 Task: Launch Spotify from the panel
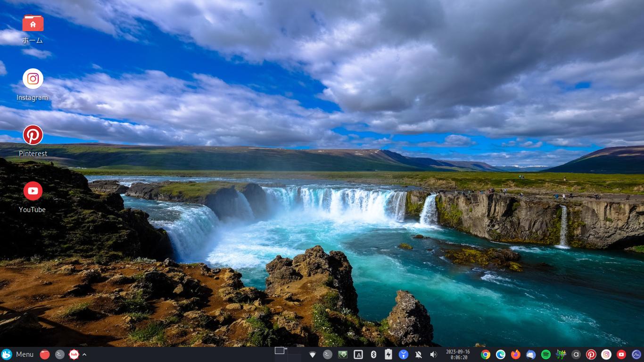[x=546, y=354]
